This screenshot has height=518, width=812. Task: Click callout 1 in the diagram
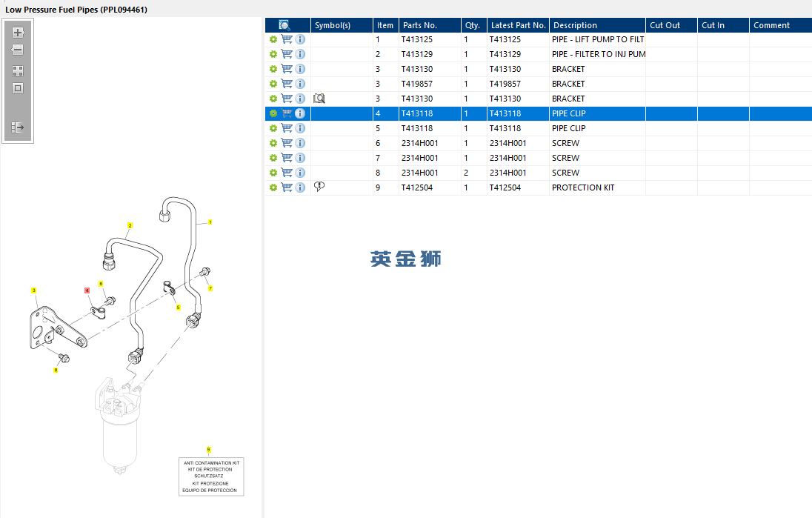point(210,222)
